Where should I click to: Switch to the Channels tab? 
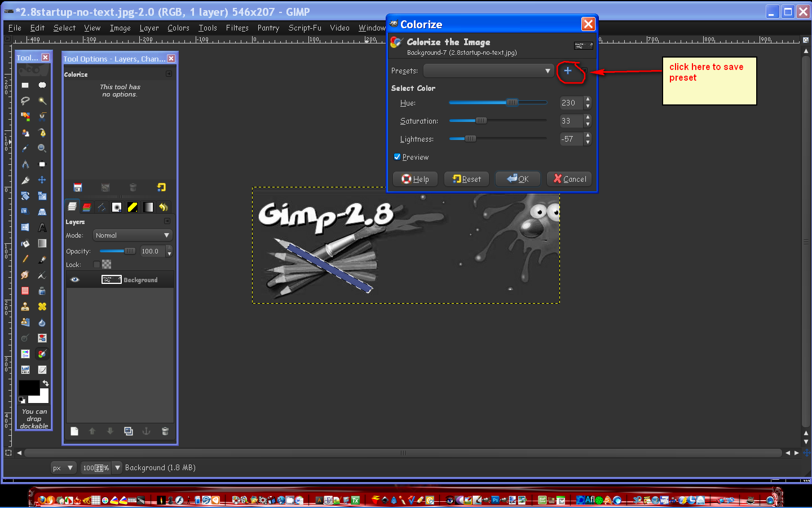pos(86,207)
